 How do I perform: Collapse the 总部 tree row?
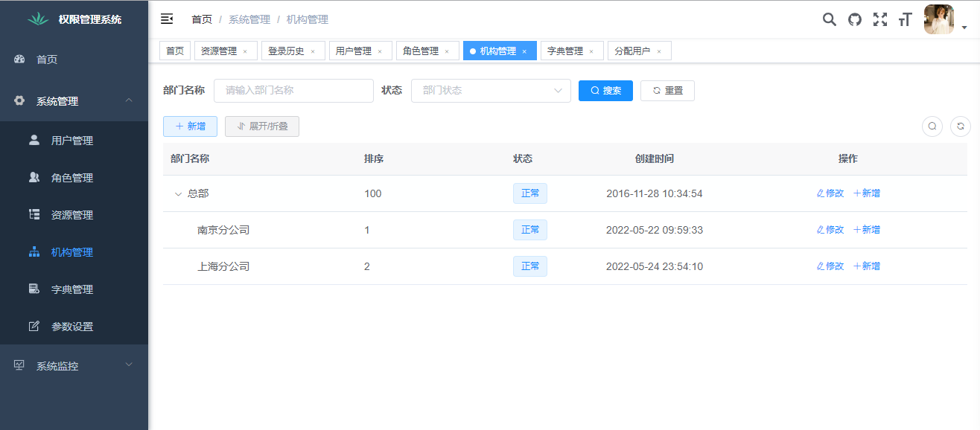point(178,194)
